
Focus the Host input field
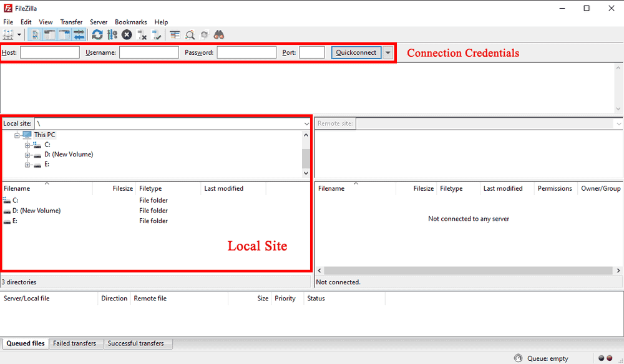pos(50,52)
